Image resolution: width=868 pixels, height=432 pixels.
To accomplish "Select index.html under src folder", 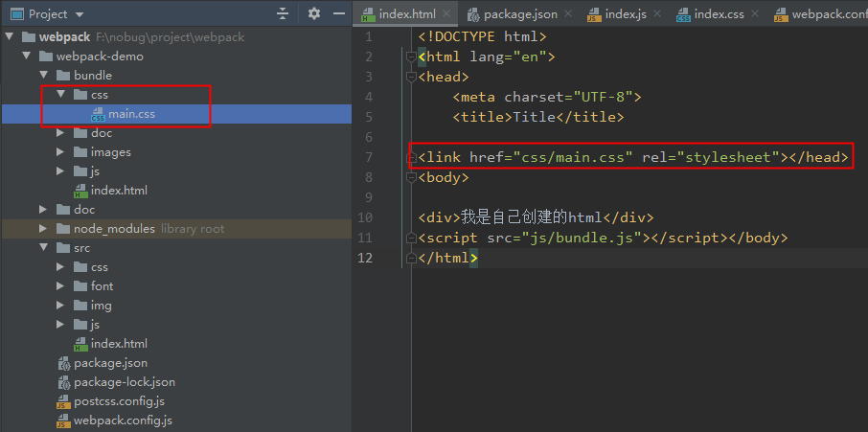I will tap(176, 344).
